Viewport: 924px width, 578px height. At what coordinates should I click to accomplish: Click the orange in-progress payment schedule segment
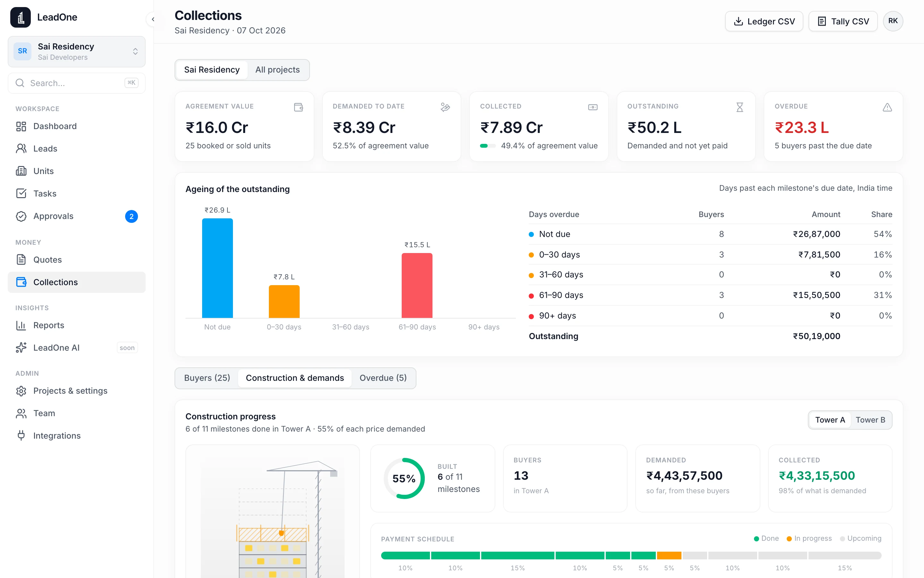coord(669,556)
